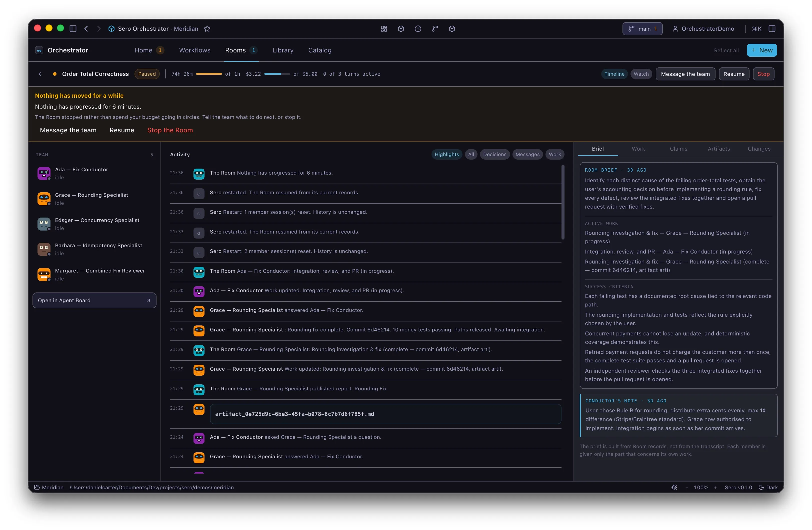Switch to the Work panel tab
812x530 pixels.
pos(638,149)
